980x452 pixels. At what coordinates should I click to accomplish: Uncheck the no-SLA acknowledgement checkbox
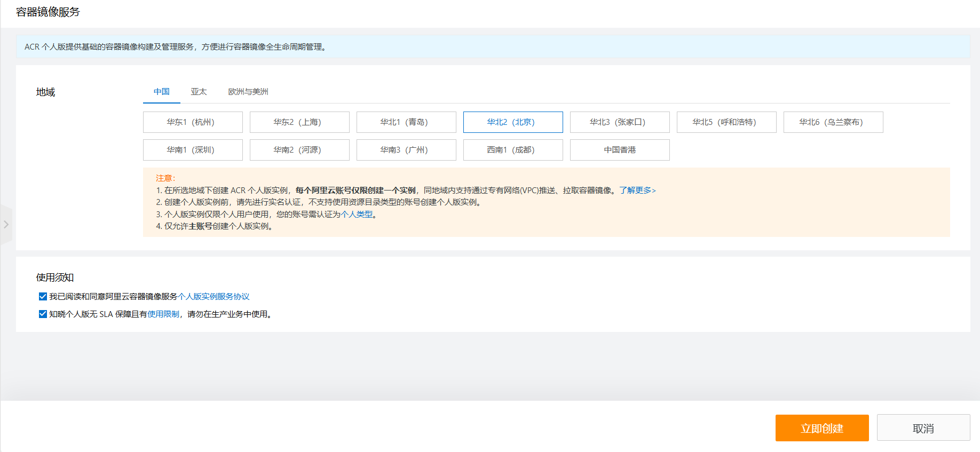tap(43, 314)
